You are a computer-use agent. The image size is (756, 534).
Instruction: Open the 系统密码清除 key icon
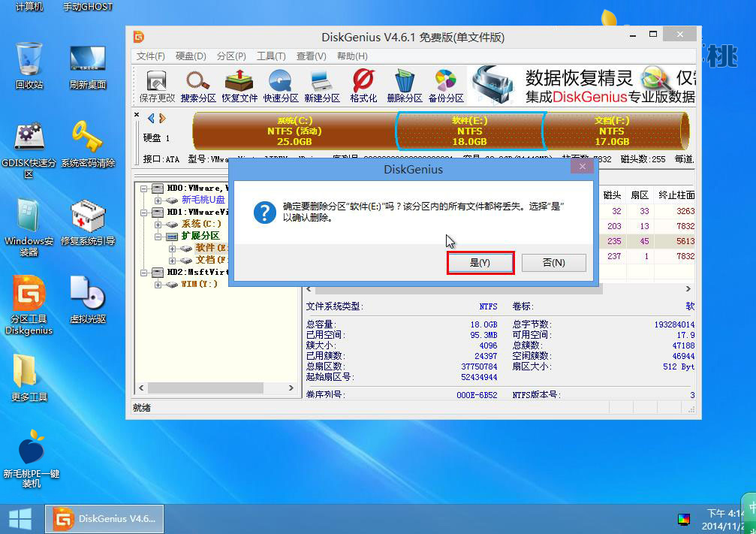tap(88, 144)
